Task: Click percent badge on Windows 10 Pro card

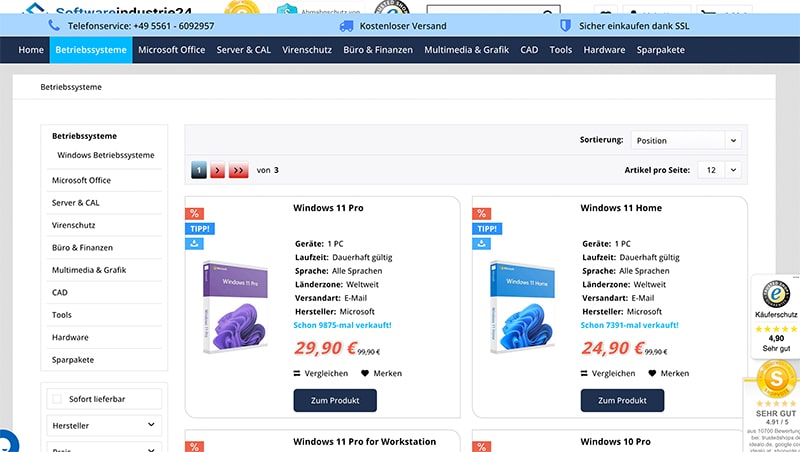Action: pyautogui.click(x=482, y=446)
